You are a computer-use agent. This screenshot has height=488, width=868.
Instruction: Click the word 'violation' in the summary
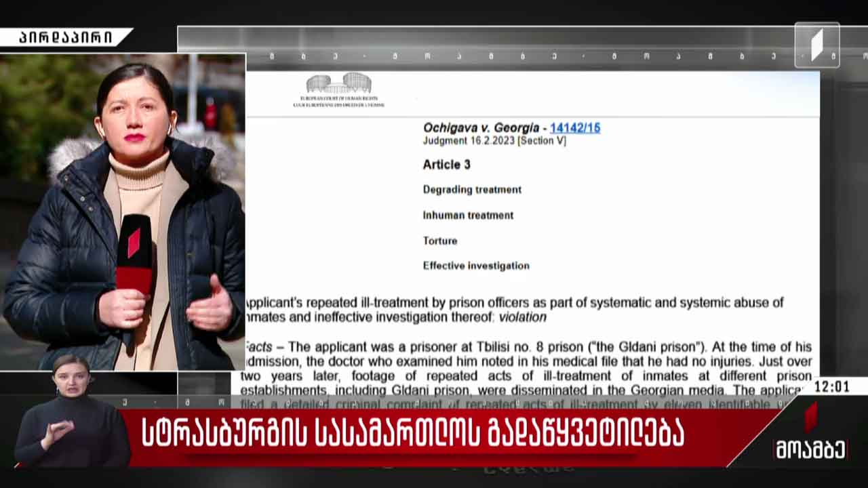[522, 317]
